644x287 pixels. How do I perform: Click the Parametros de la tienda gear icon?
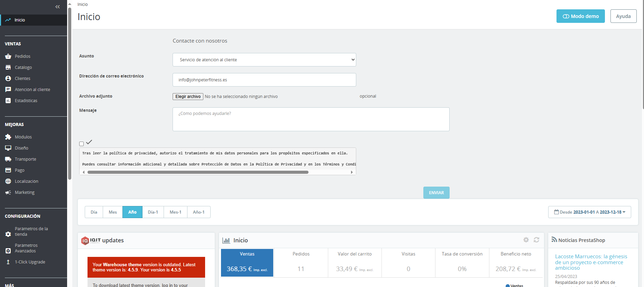coord(8,234)
